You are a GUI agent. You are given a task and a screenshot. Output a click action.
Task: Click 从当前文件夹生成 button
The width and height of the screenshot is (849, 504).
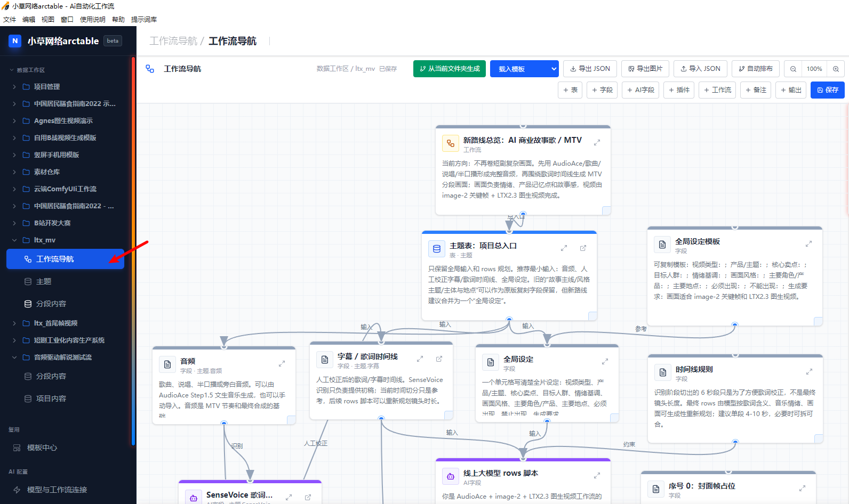pyautogui.click(x=450, y=69)
